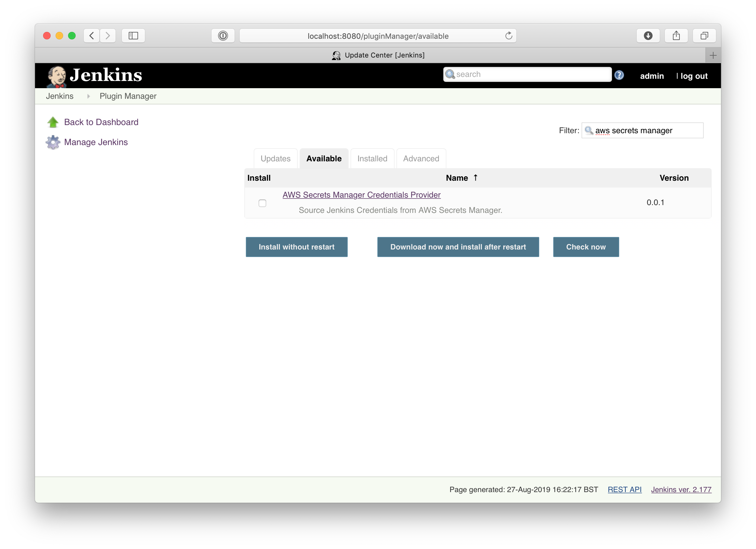Switch to the Updates tab

point(275,159)
